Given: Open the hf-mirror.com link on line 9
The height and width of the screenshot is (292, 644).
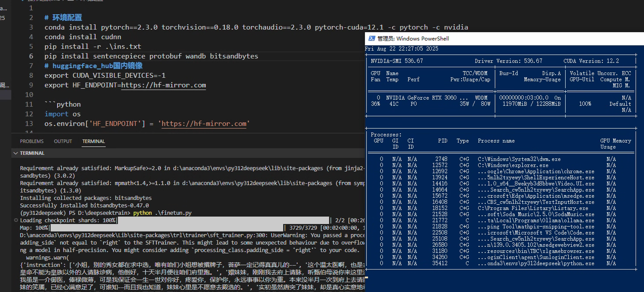Looking at the screenshot, I should [x=164, y=85].
